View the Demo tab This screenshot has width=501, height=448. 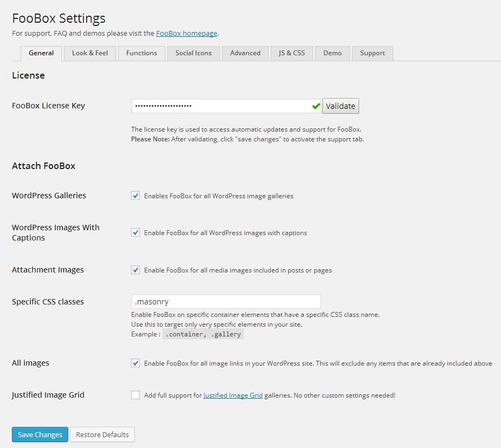pos(333,53)
